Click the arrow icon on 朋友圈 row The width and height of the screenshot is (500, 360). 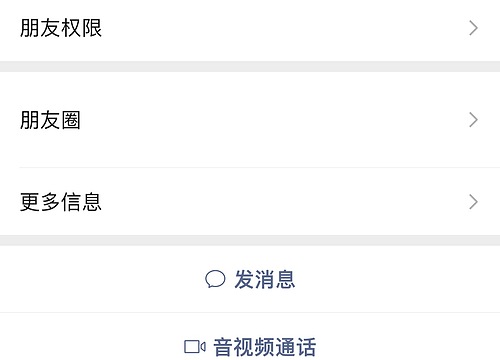point(473,120)
